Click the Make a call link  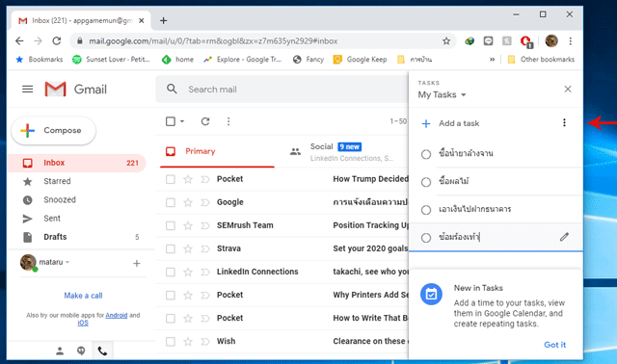[83, 296]
